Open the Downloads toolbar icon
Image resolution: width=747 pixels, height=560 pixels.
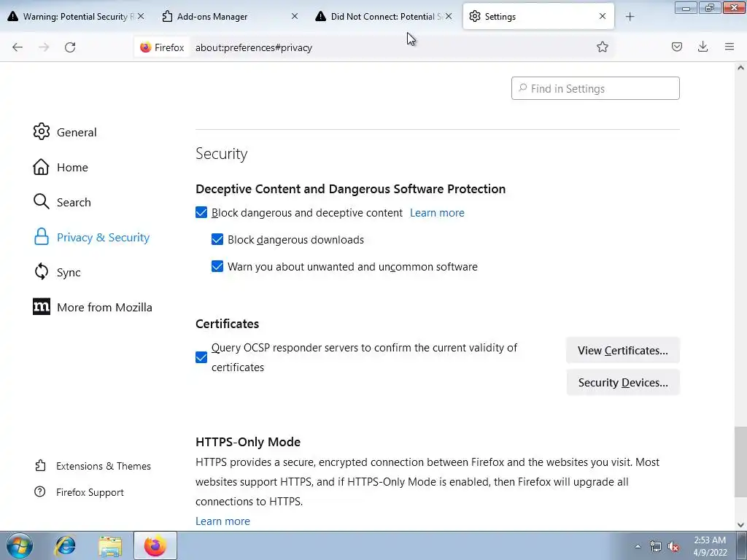[703, 47]
